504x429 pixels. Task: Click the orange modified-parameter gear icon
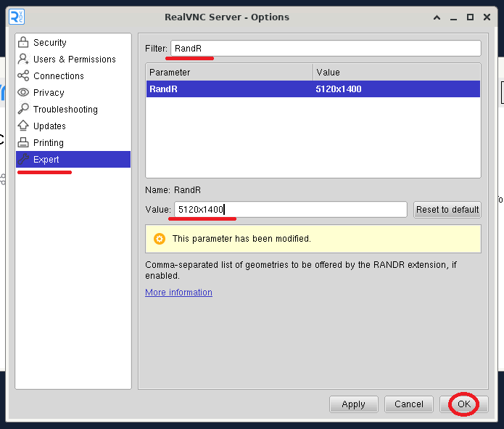160,239
